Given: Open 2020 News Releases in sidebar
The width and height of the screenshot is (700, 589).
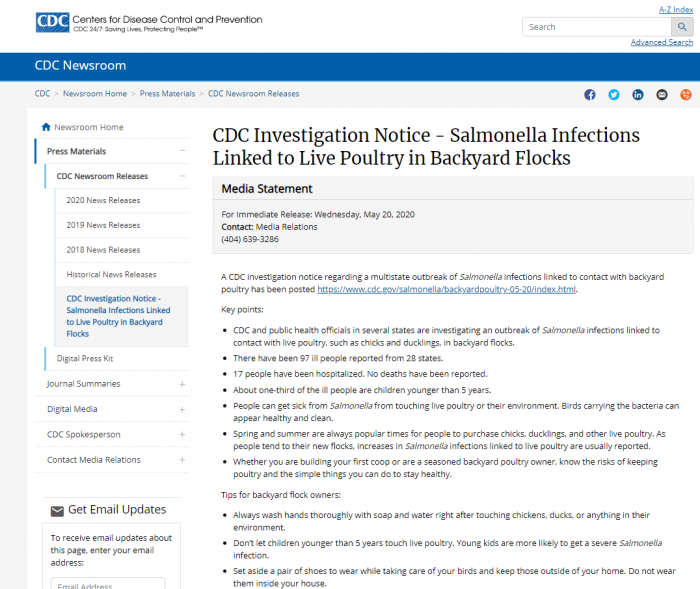Looking at the screenshot, I should [x=103, y=200].
